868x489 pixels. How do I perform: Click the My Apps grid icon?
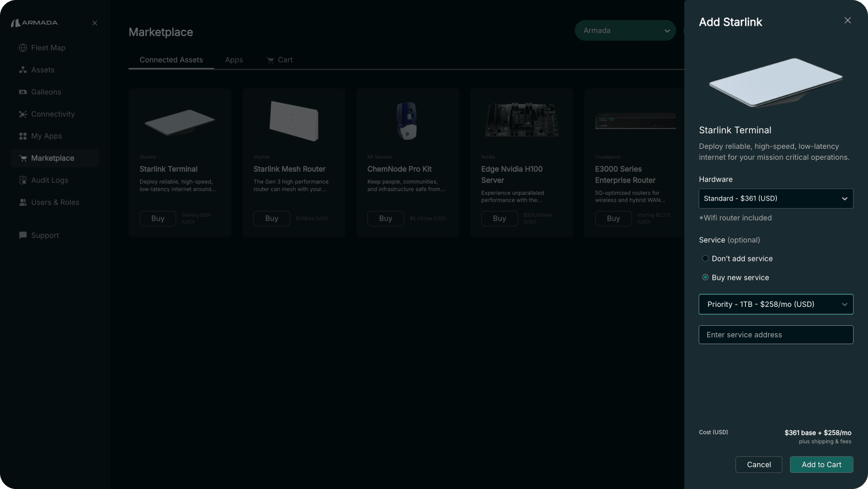click(x=23, y=136)
